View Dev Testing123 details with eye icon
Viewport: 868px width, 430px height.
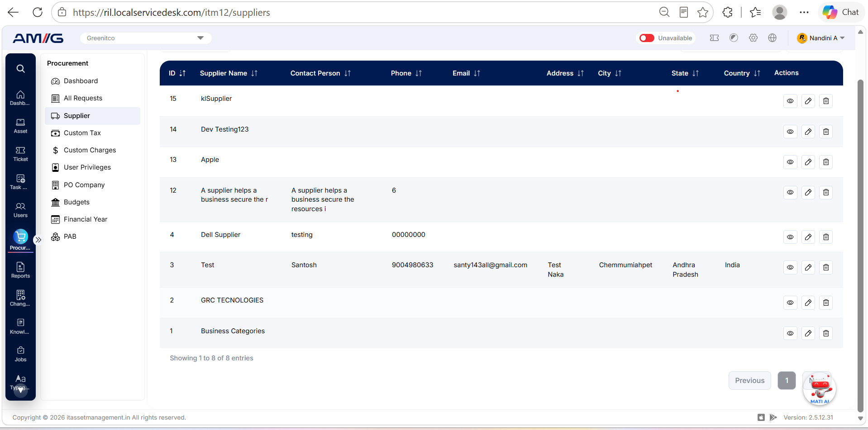(x=790, y=132)
